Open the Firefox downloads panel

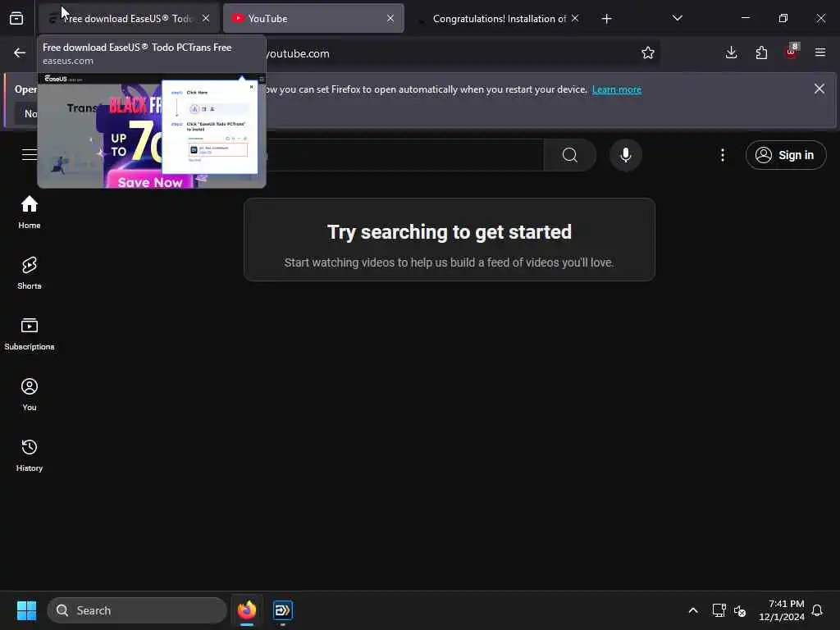[731, 53]
